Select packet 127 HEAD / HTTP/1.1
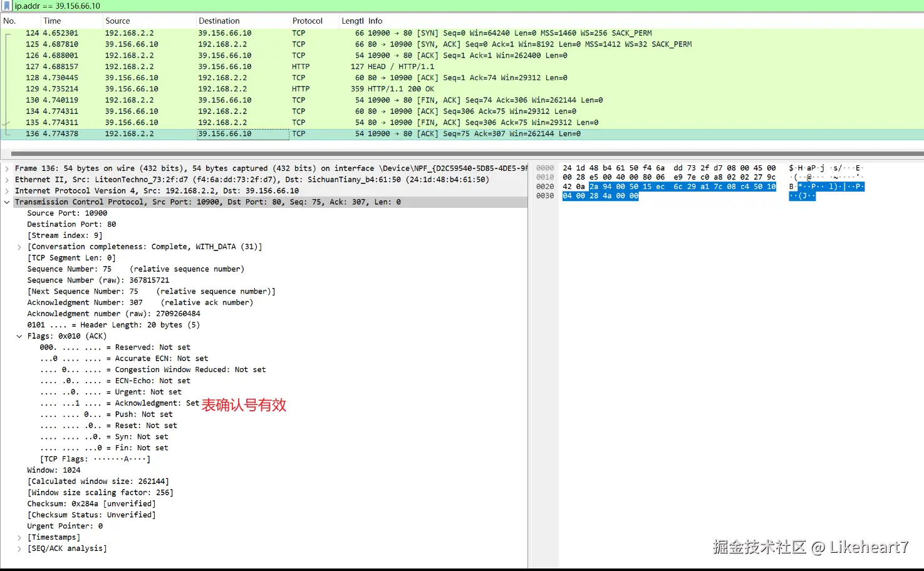The height and width of the screenshot is (571, 924). click(462, 66)
